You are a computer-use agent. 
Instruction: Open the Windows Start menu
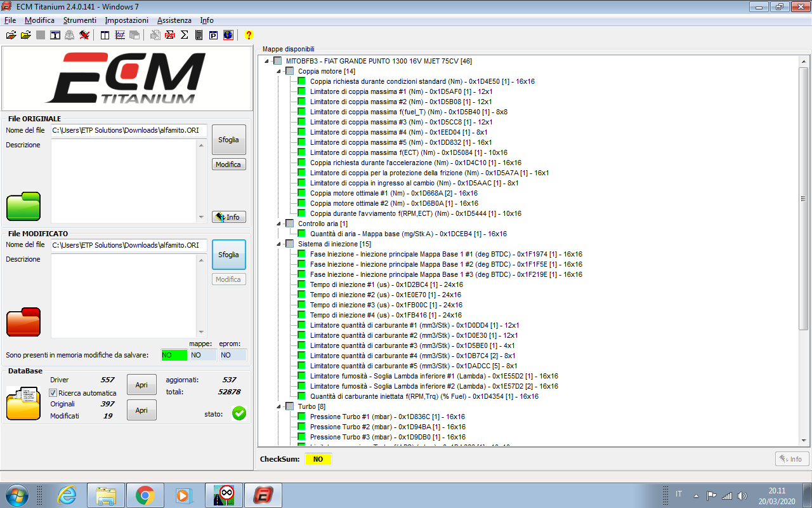[x=16, y=495]
